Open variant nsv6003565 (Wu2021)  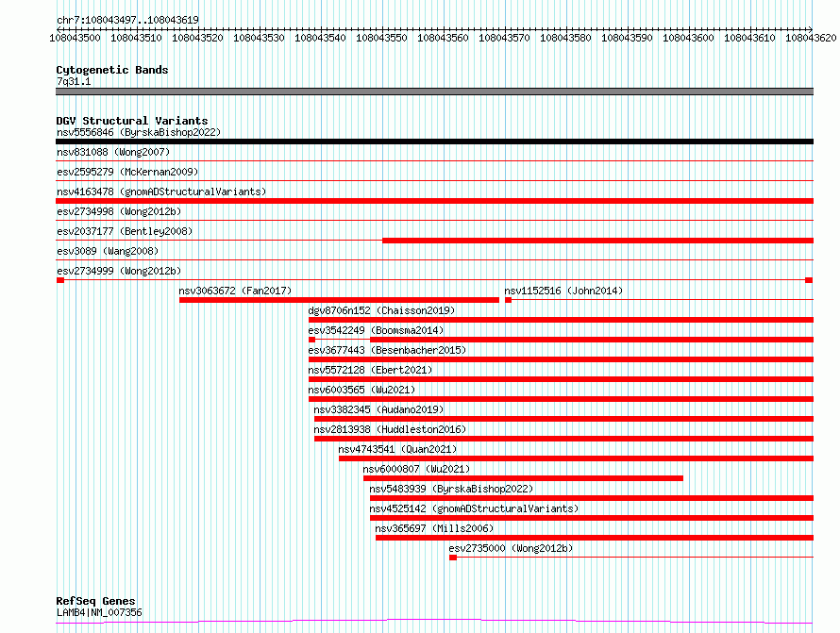pos(361,390)
